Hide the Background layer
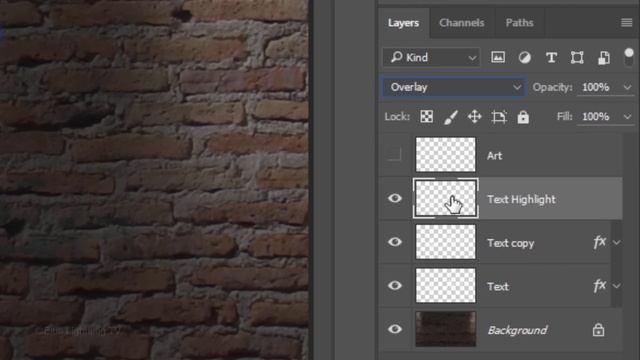The height and width of the screenshot is (360, 640). click(395, 329)
